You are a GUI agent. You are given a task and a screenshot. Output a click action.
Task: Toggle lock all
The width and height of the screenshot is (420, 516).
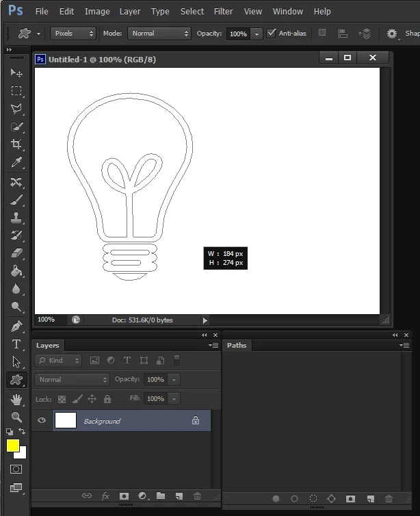pos(107,399)
